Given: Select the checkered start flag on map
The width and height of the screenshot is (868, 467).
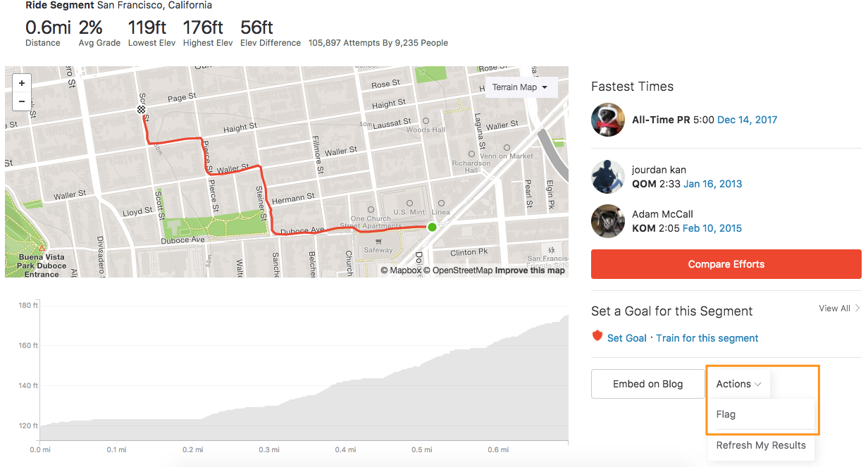Looking at the screenshot, I should [x=141, y=110].
